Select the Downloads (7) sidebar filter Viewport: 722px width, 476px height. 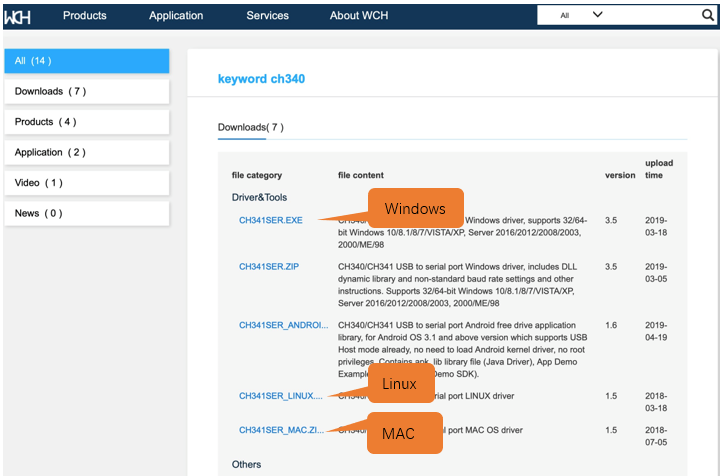[87, 91]
